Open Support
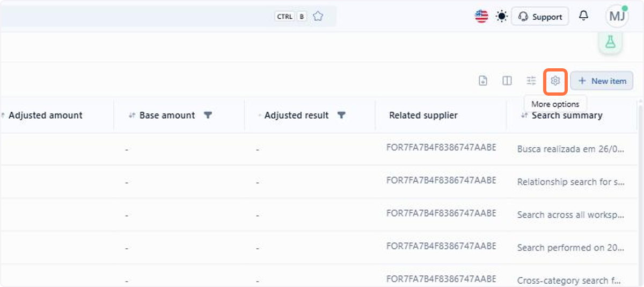This screenshot has width=644, height=287. (x=540, y=17)
